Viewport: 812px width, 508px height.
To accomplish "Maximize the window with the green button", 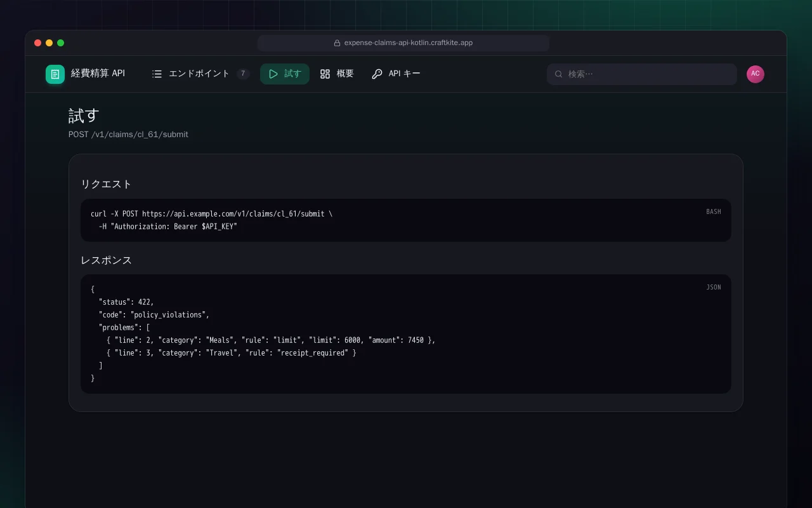I will (61, 43).
